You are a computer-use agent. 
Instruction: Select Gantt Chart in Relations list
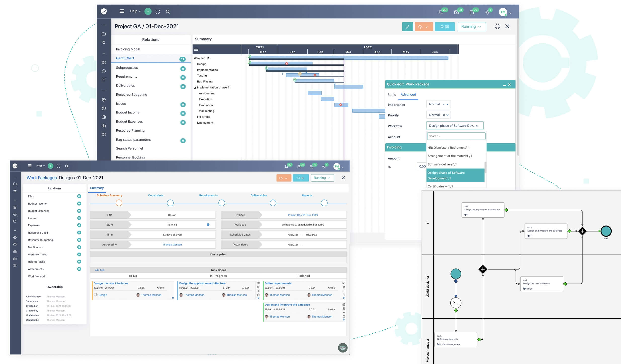pos(125,58)
